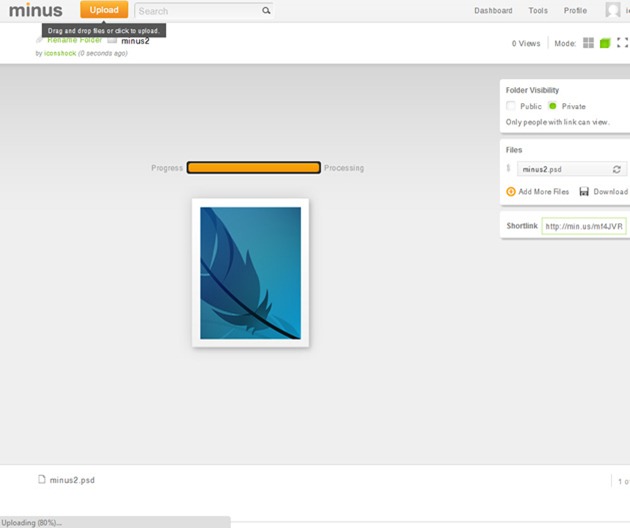Screen dimensions: 630x528
Task: Click the drag handle next to minus2.psd
Action: 509,169
